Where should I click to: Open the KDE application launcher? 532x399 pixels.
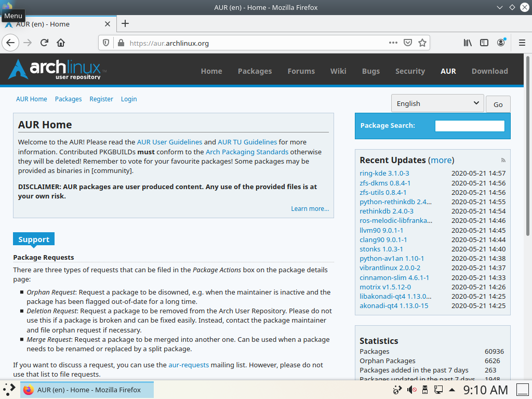(x=8, y=390)
